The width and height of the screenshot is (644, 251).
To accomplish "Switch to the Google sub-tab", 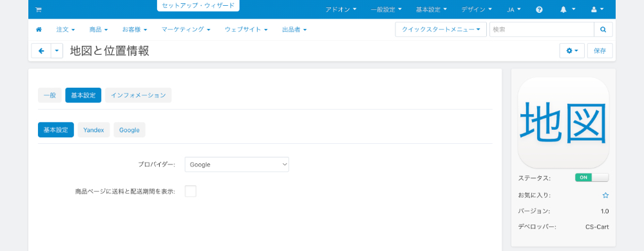I will [x=129, y=130].
